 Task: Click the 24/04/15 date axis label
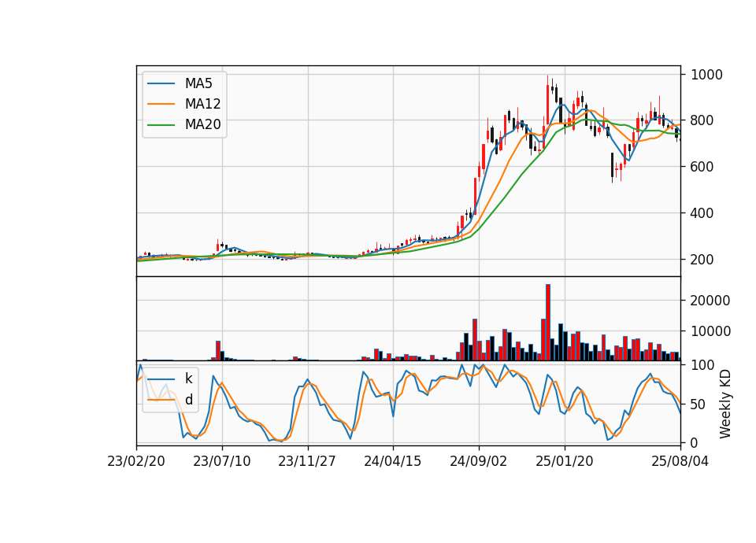[x=392, y=461]
